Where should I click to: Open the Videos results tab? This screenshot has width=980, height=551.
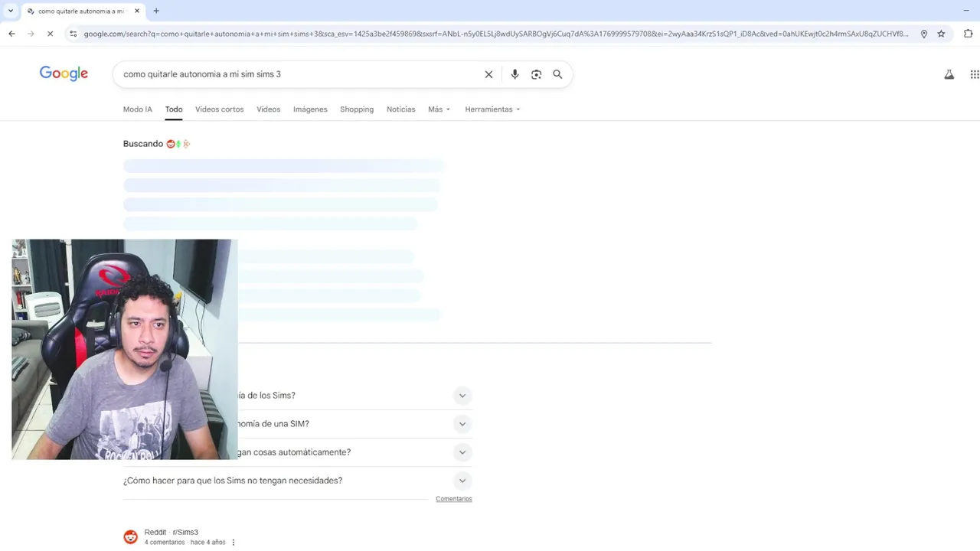coord(268,109)
